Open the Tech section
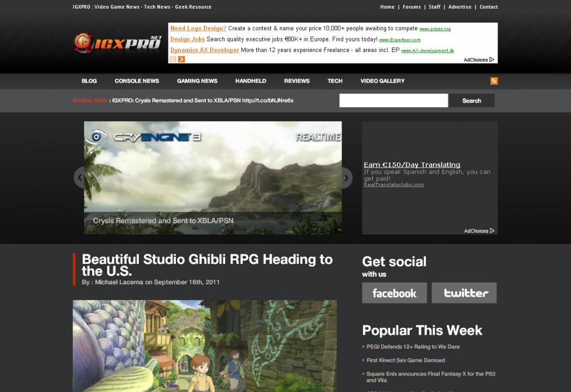The image size is (571, 392). click(x=335, y=81)
